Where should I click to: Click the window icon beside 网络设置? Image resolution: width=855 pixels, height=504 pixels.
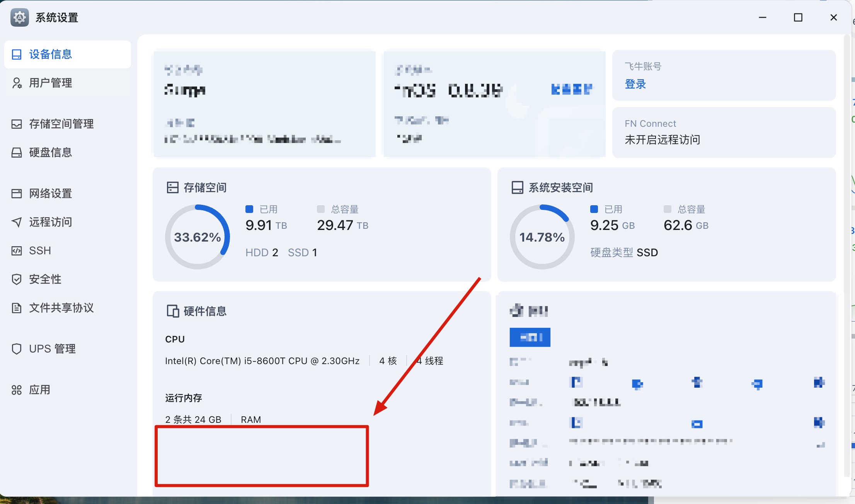click(x=17, y=194)
